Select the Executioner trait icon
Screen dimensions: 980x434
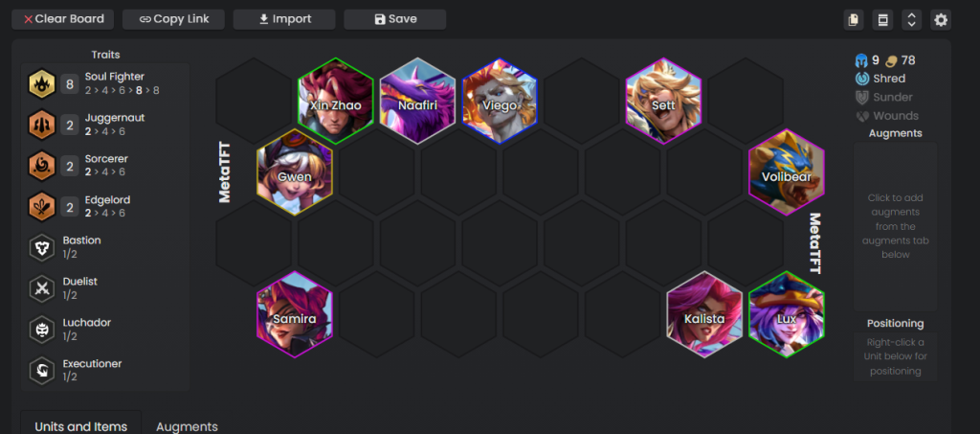point(42,370)
